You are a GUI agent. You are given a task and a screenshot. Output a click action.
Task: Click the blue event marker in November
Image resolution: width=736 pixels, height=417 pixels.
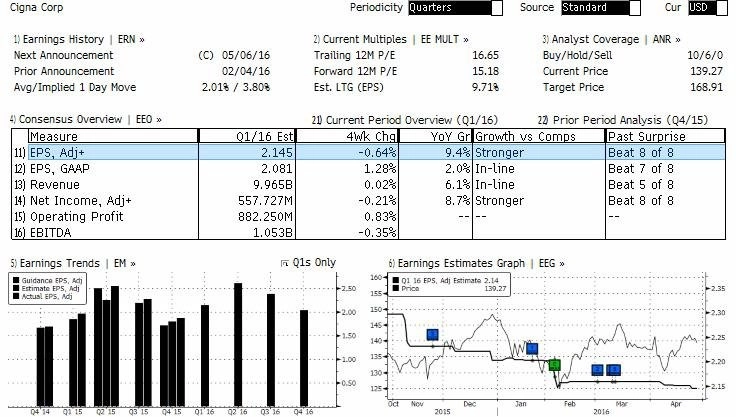click(x=432, y=334)
